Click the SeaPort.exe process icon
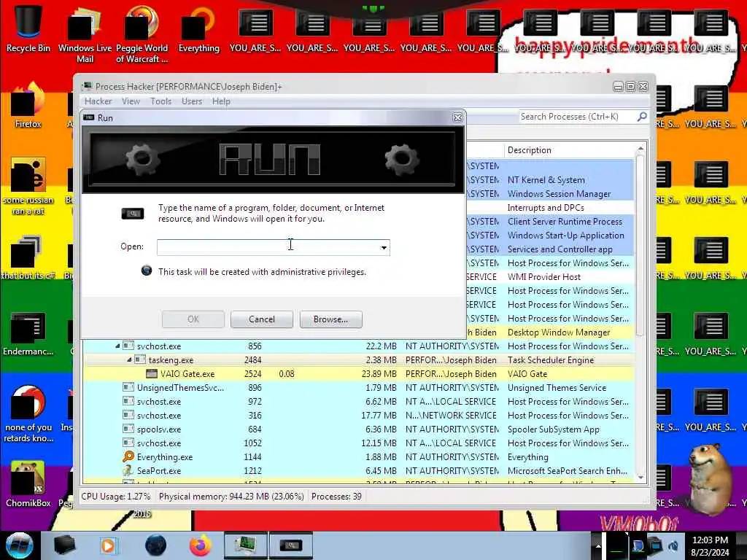The height and width of the screenshot is (560, 747). pos(128,470)
